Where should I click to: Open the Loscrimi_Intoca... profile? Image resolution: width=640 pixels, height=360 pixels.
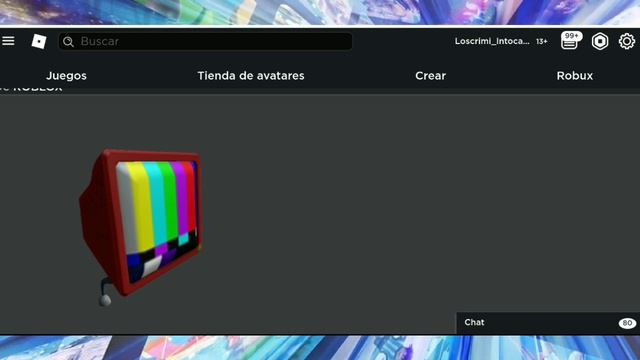[492, 41]
